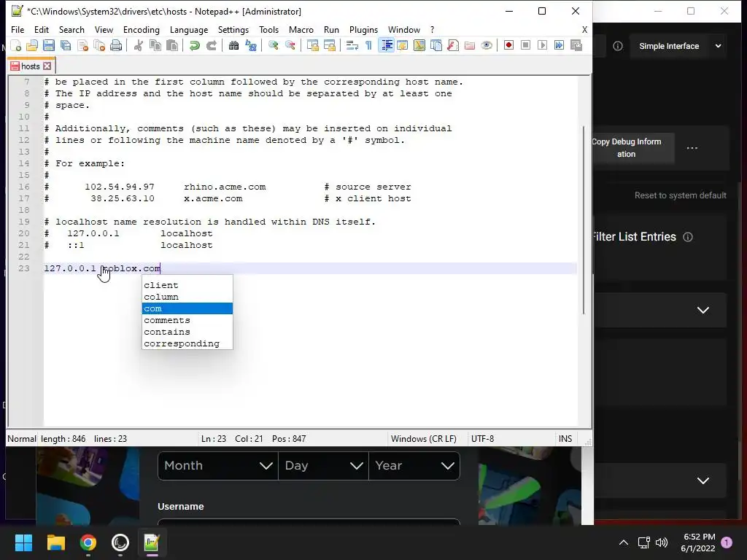Click the Windows (CR LF) status field

coord(424,438)
